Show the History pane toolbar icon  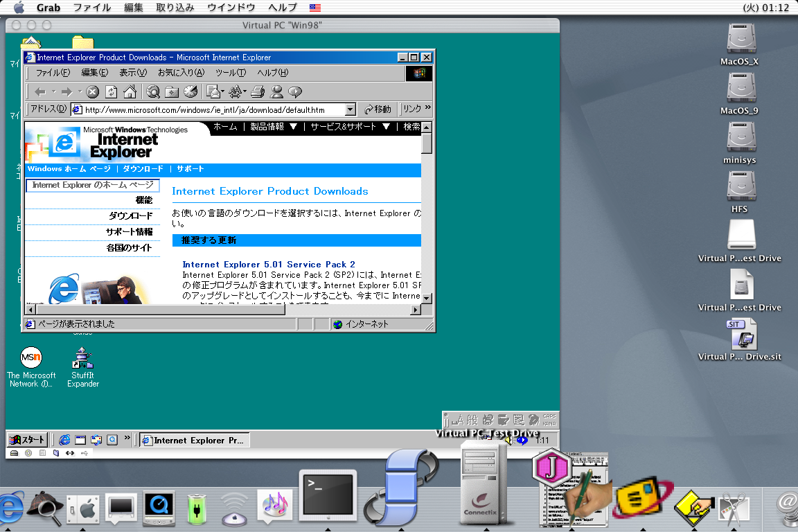coord(190,91)
